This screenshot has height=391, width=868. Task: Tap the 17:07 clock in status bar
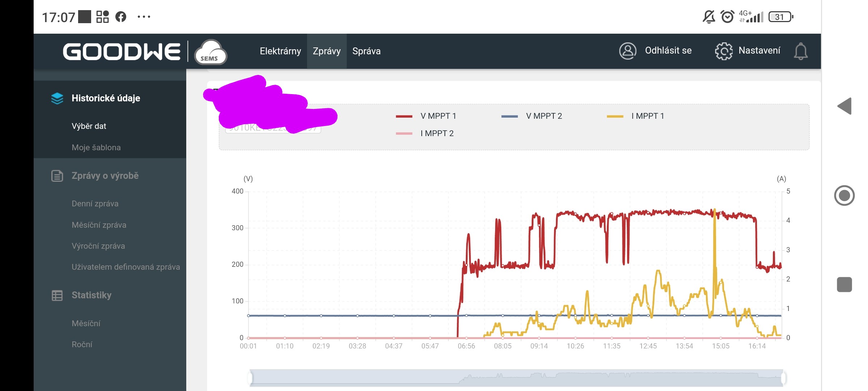tap(59, 17)
